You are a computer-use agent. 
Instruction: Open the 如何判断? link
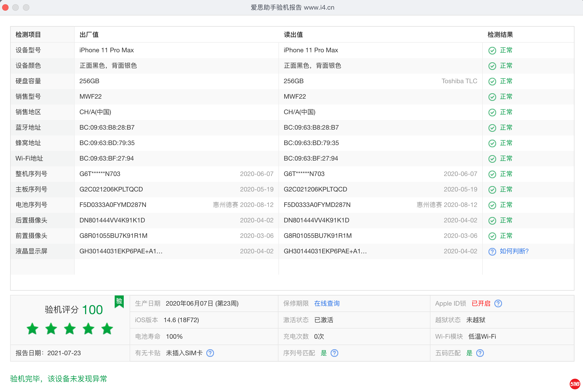514,251
